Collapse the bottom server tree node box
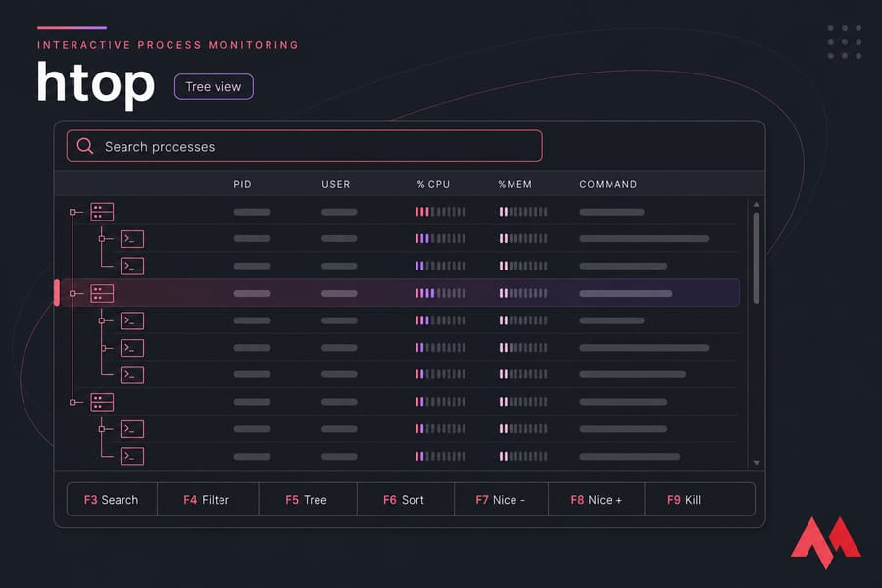882x588 pixels. pyautogui.click(x=73, y=402)
